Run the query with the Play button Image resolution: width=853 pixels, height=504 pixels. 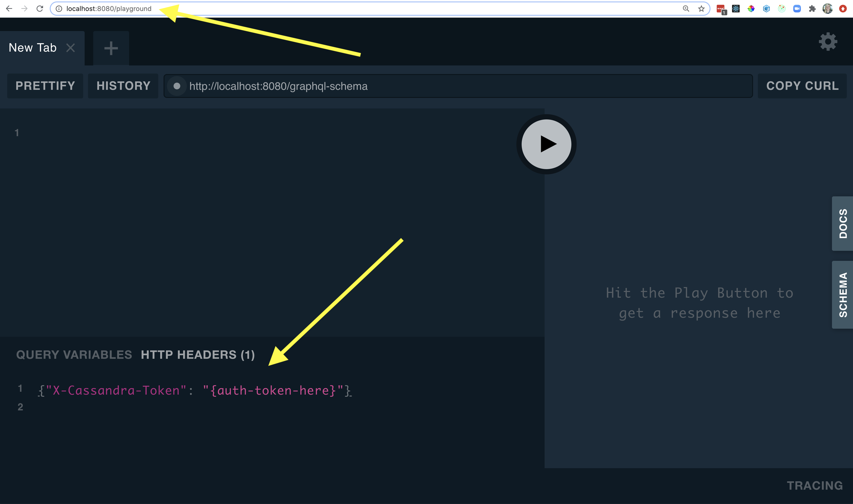(546, 144)
